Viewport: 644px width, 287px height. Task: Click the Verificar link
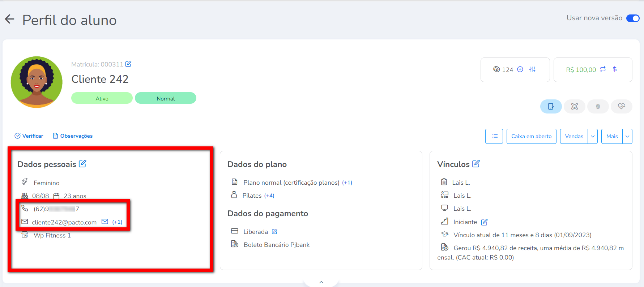click(29, 136)
